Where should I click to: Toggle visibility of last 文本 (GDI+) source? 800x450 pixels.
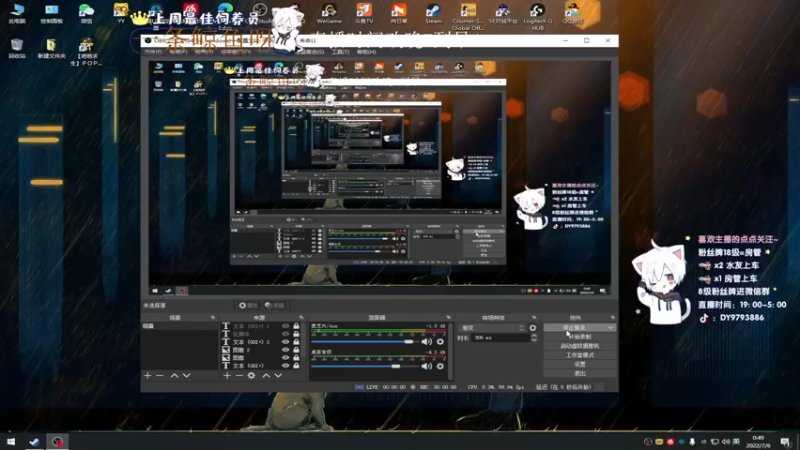coord(285,366)
